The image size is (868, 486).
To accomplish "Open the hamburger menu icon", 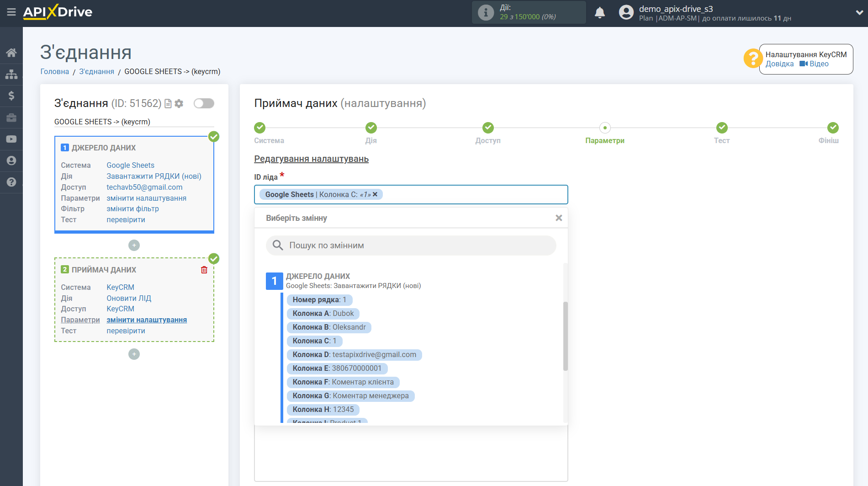I will click(x=11, y=12).
